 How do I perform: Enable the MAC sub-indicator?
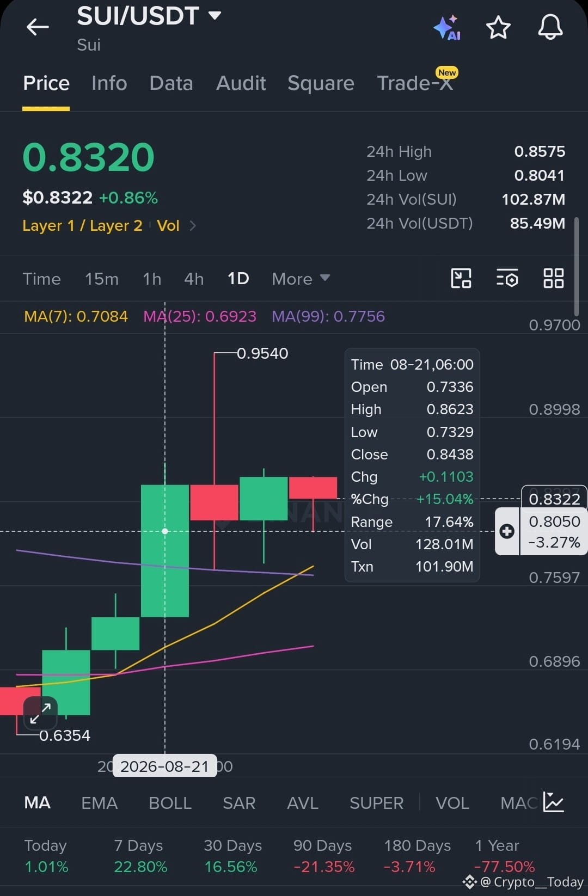(518, 802)
